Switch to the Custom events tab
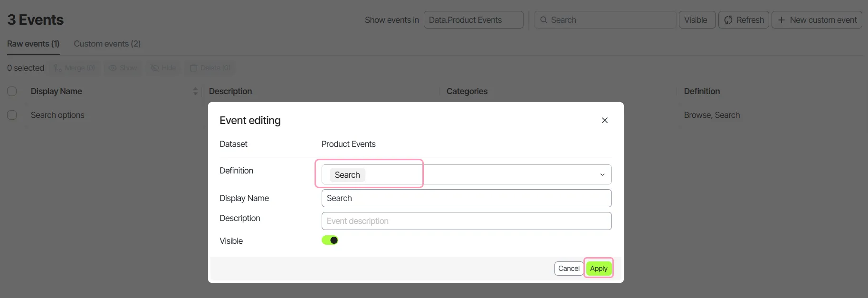 (x=107, y=44)
